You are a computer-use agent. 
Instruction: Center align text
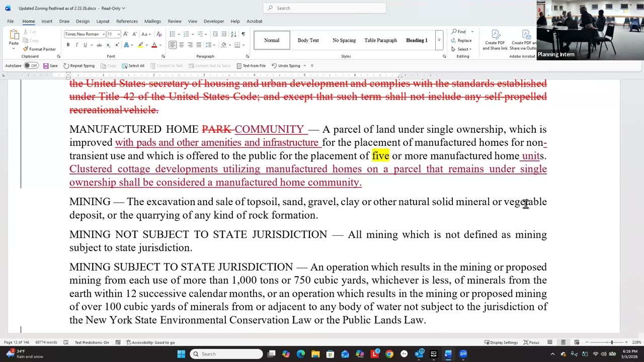181,45
